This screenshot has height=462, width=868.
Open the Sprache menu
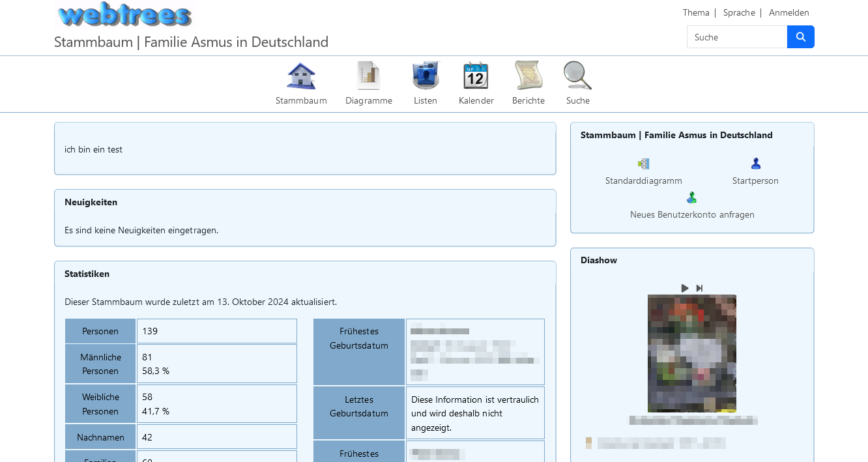[739, 12]
